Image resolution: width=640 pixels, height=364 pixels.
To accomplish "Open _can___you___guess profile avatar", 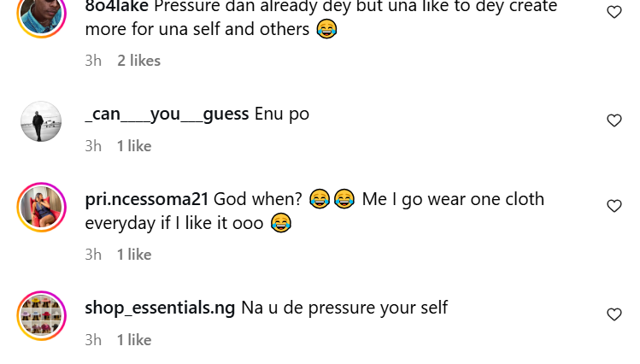I will [x=41, y=122].
